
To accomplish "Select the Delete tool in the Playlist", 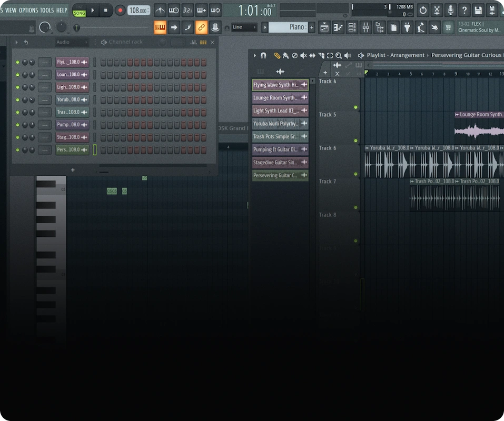I will coord(293,55).
